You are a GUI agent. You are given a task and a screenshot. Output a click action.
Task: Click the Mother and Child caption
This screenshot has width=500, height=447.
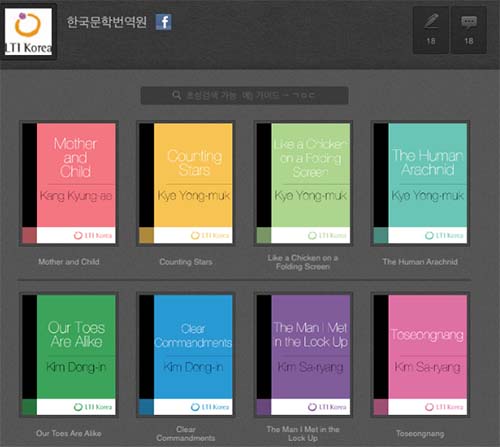coord(69,262)
